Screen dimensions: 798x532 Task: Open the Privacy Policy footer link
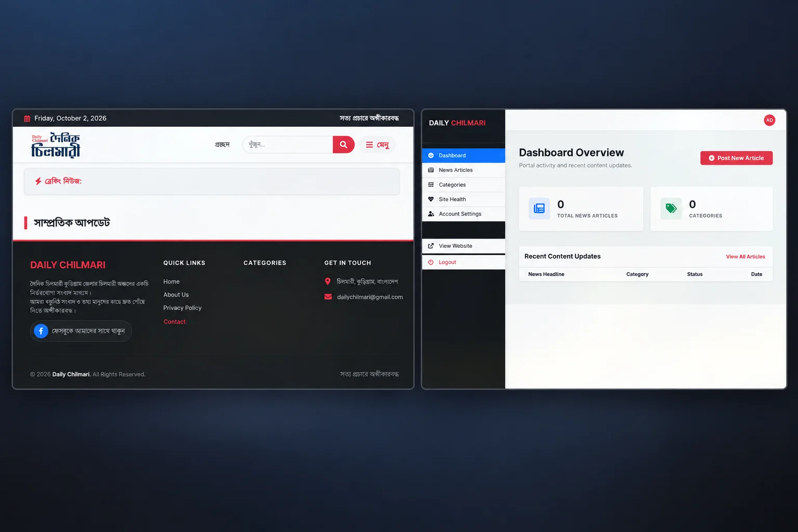[x=182, y=308]
